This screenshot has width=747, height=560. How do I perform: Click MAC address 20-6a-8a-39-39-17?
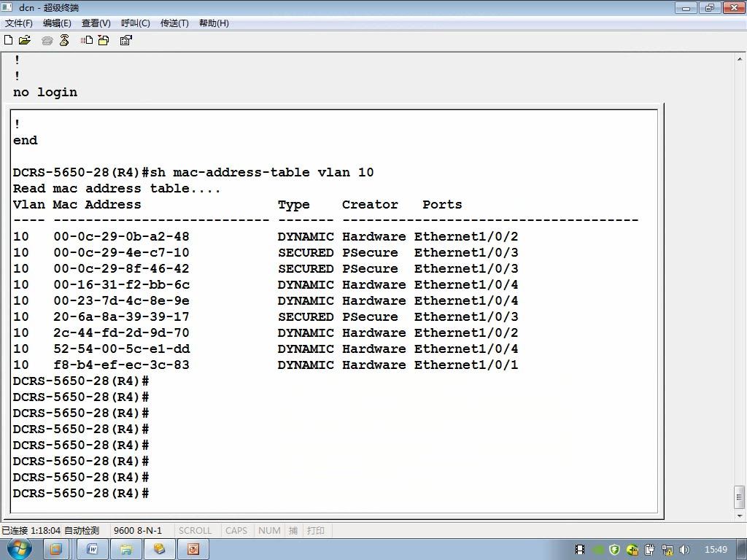coord(122,317)
